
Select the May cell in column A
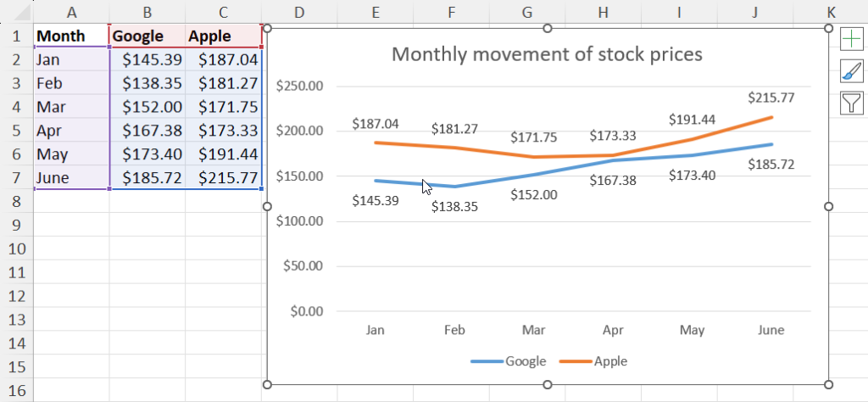[x=71, y=154]
